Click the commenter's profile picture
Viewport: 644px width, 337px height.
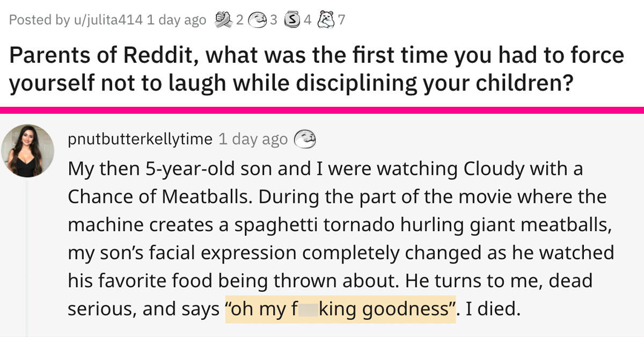(27, 150)
